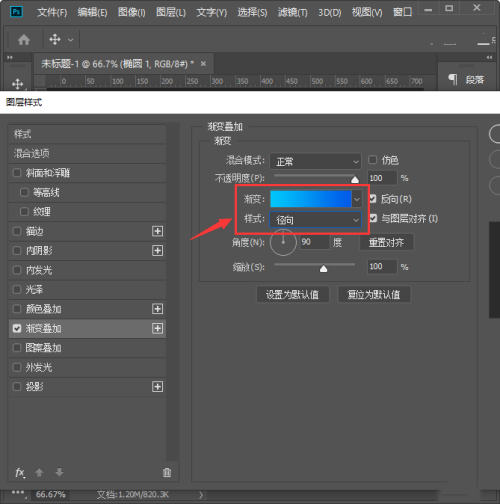Click the 66.67% zoom field in status bar
This screenshot has height=504, width=500.
pos(51,494)
